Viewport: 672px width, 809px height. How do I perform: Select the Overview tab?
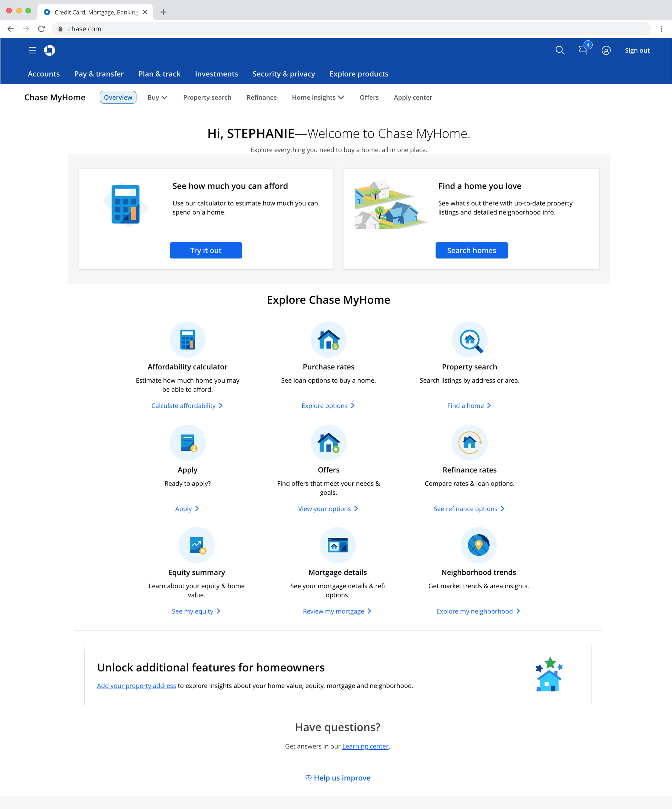click(118, 98)
